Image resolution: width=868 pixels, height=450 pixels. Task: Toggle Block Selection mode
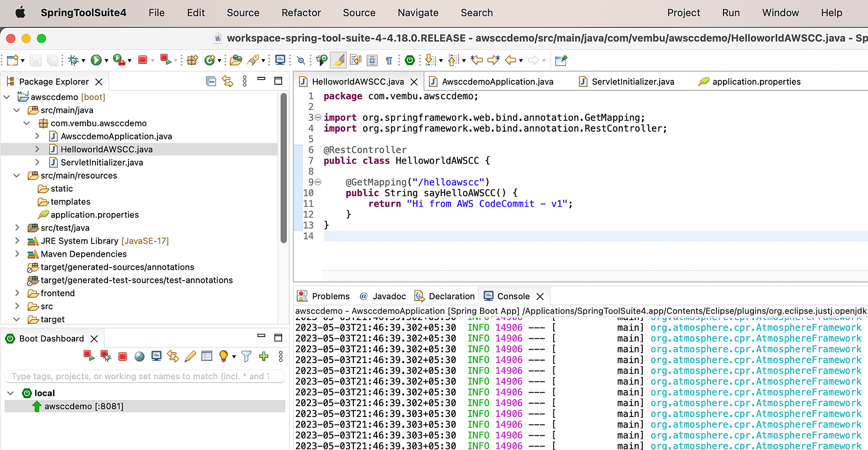tap(372, 60)
